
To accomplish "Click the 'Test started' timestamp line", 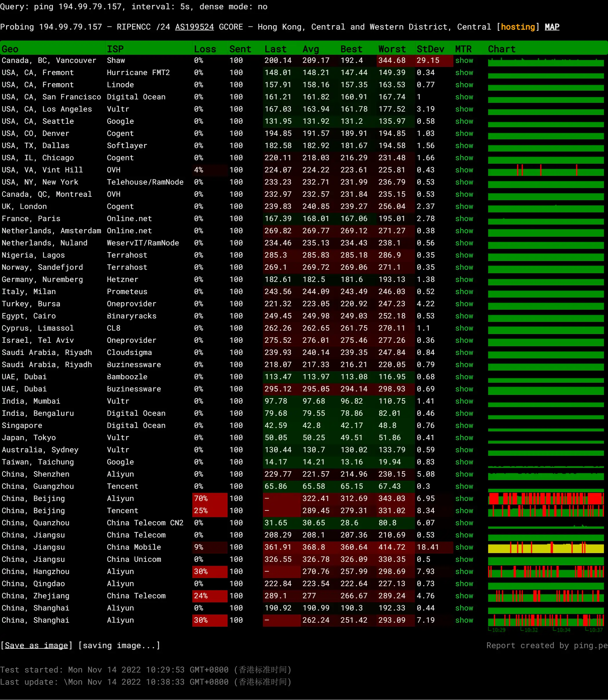I will pos(146,670).
